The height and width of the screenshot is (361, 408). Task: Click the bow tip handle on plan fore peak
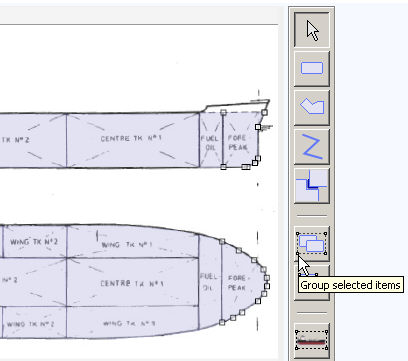(267, 286)
